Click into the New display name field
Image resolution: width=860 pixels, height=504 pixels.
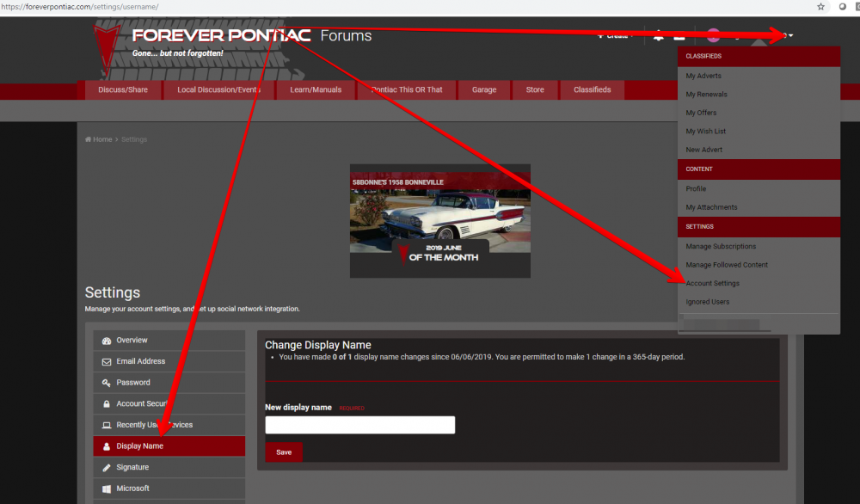(359, 425)
